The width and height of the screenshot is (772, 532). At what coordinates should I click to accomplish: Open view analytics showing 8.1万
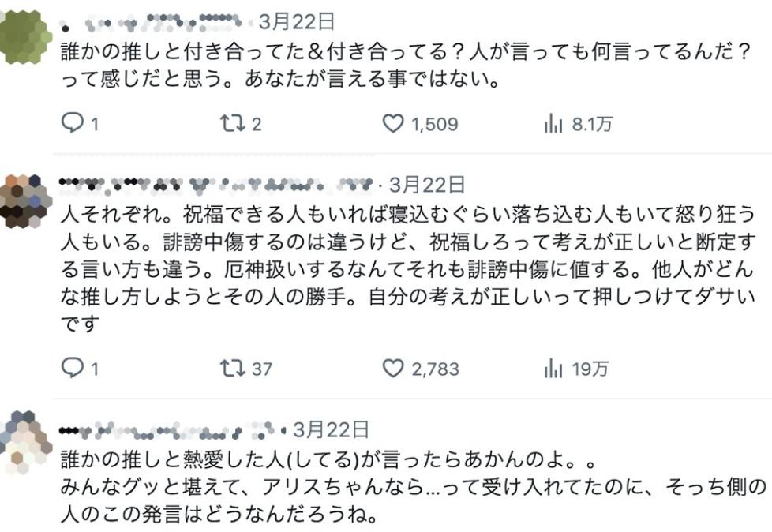(x=553, y=124)
